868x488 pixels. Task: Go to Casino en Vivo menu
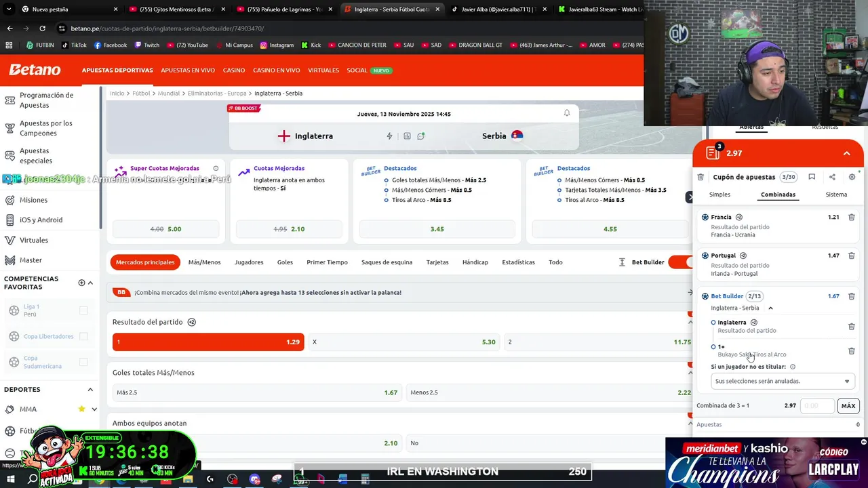tap(276, 70)
